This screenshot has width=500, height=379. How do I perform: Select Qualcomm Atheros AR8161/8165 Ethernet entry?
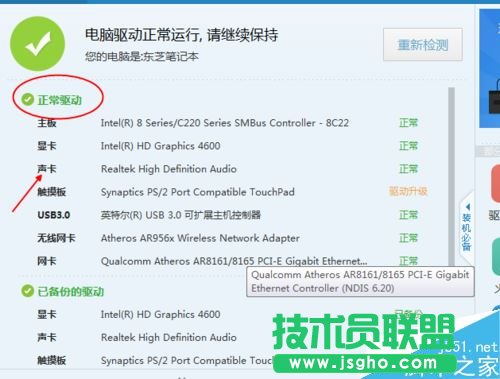point(234,261)
